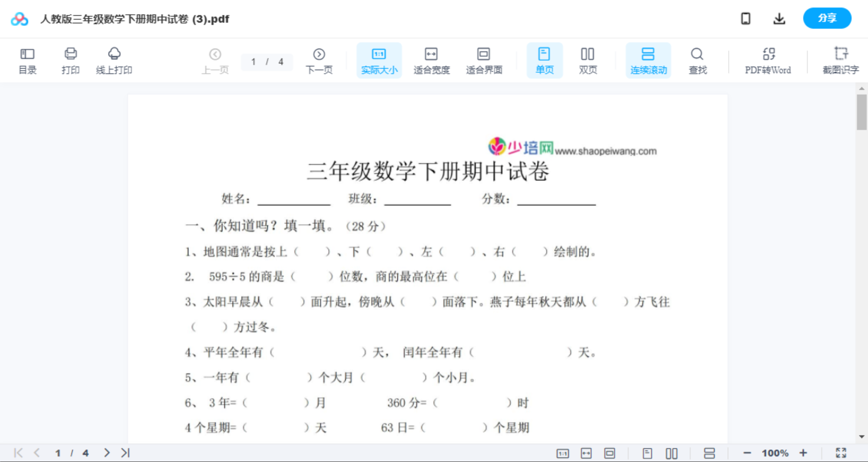Image resolution: width=868 pixels, height=462 pixels.
Task: Click the PDF转Word conversion tool
Action: (768, 60)
